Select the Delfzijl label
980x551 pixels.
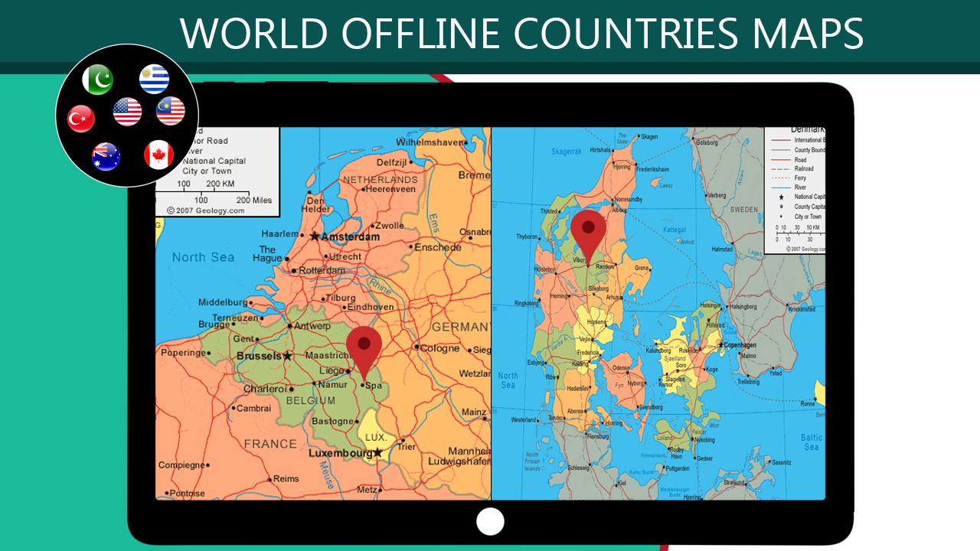click(391, 162)
